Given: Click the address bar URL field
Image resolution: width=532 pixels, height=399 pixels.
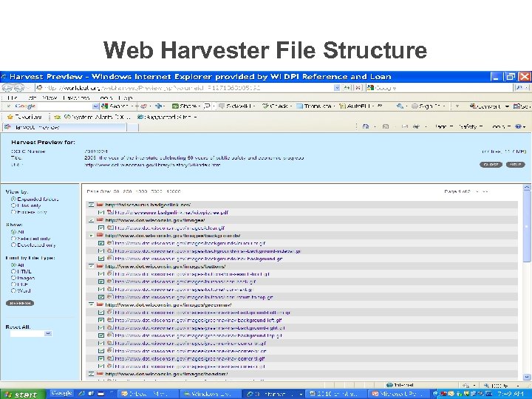Looking at the screenshot, I should pyautogui.click(x=184, y=88).
